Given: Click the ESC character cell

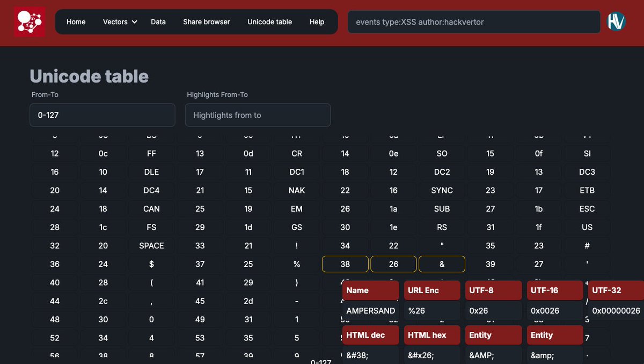Looking at the screenshot, I should [587, 209].
